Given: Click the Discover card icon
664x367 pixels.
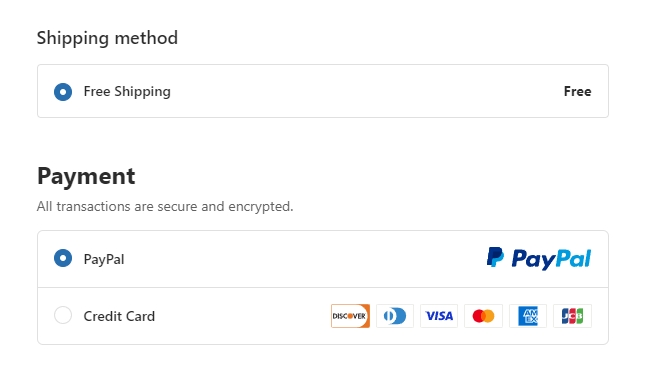Looking at the screenshot, I should [x=350, y=316].
